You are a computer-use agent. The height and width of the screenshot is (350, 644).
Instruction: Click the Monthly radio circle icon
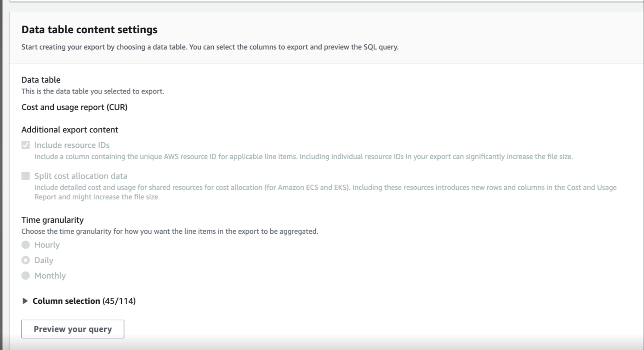coord(25,275)
